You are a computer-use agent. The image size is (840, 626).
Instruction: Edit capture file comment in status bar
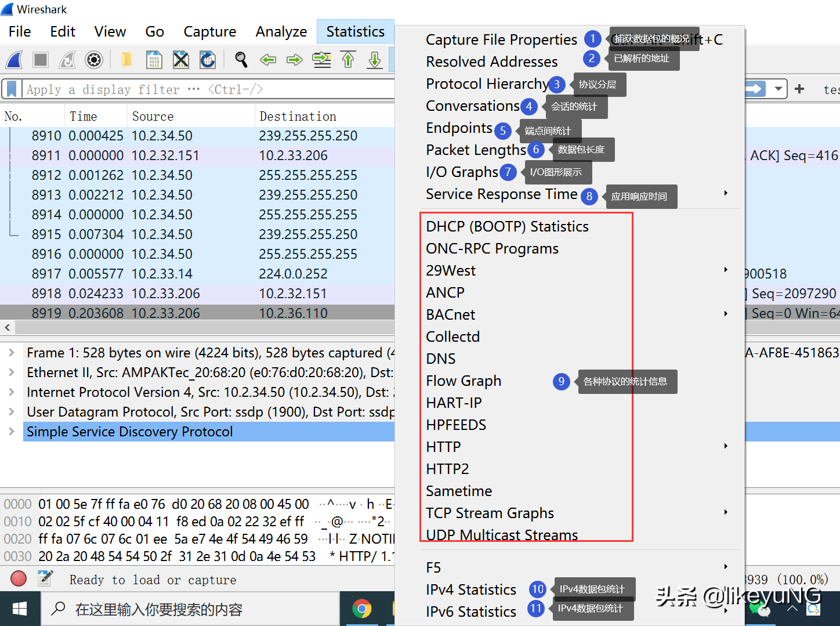tap(45, 578)
